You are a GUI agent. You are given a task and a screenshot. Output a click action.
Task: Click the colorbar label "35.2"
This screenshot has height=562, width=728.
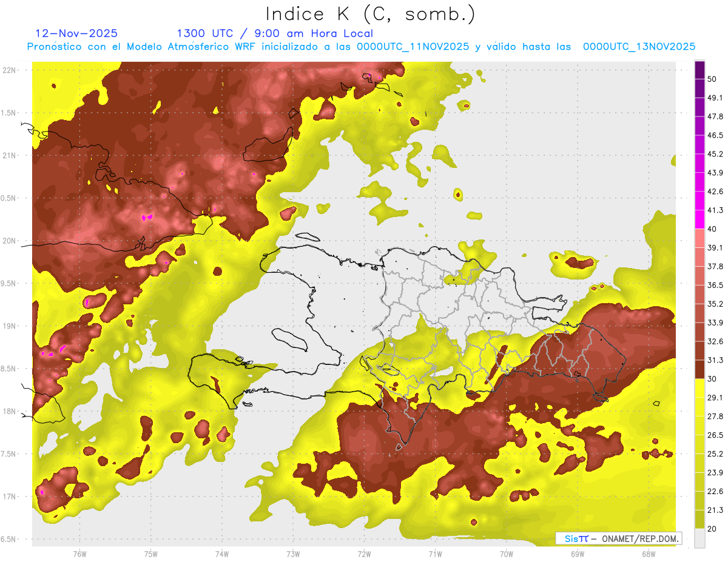coord(715,304)
